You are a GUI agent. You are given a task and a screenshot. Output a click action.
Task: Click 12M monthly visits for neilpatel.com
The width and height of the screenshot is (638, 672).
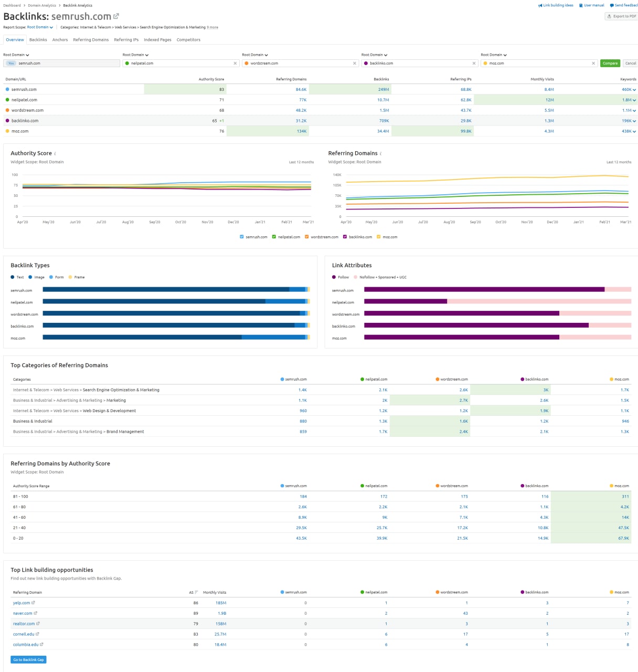(x=549, y=100)
